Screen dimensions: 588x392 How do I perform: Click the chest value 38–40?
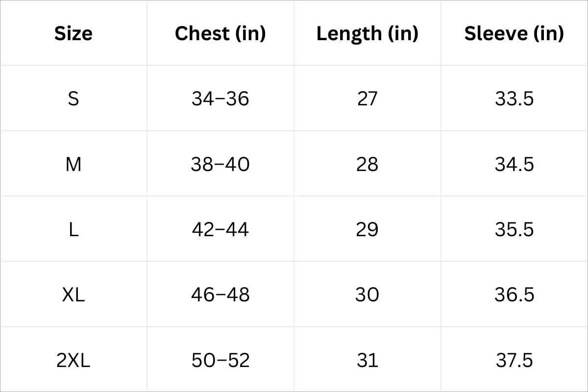220,164
